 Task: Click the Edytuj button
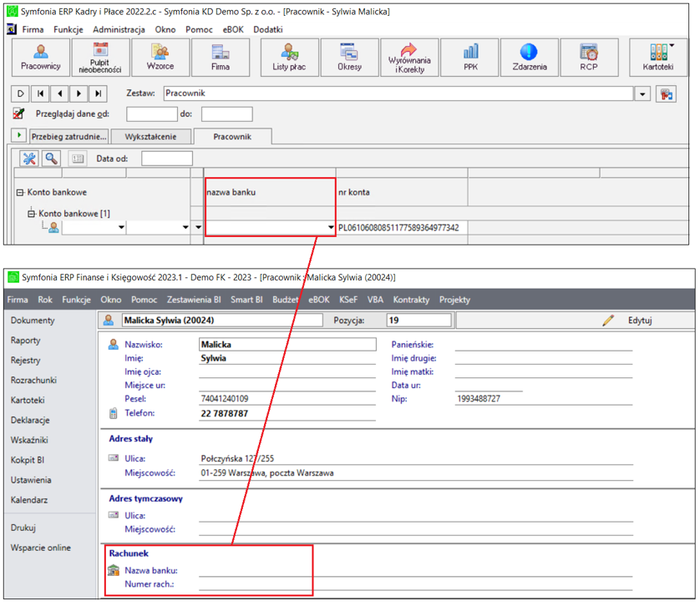640,321
